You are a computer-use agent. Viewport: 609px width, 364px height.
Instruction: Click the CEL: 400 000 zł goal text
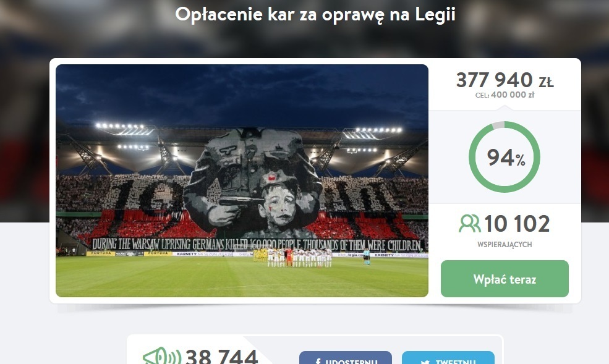(505, 95)
